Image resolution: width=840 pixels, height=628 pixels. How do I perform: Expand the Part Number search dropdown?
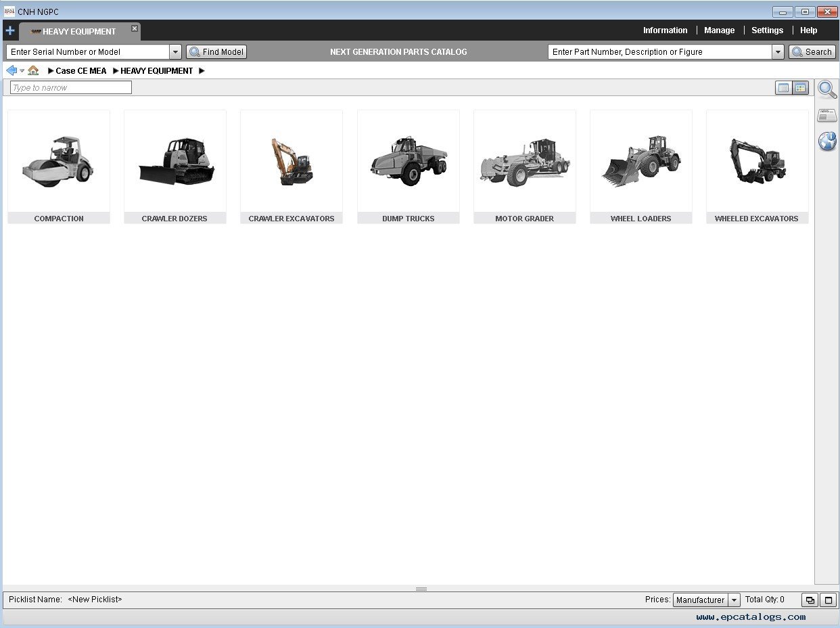(778, 52)
